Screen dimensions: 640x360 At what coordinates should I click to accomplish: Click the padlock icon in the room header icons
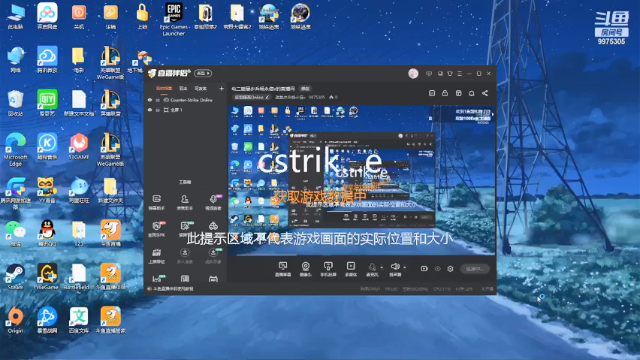[x=445, y=93]
